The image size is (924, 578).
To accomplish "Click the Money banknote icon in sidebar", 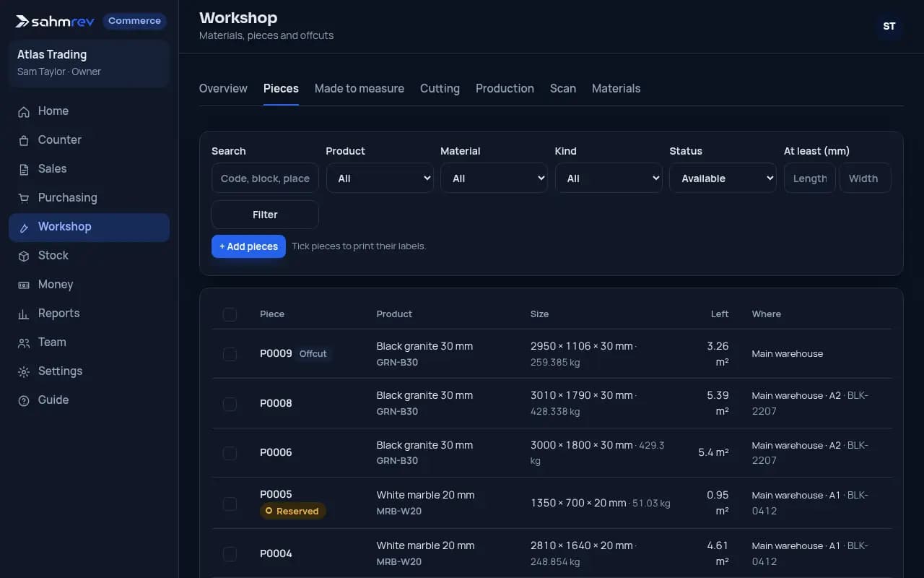I will point(24,285).
